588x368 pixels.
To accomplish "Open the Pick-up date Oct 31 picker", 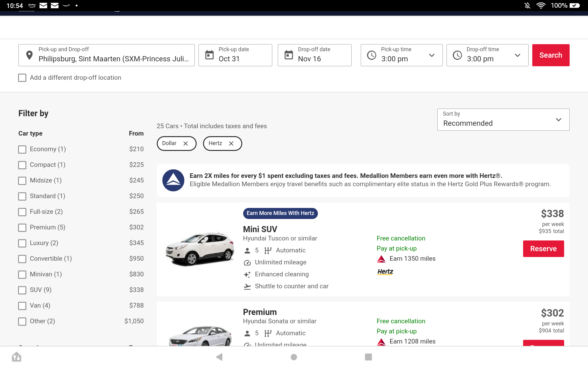I will coord(235,55).
